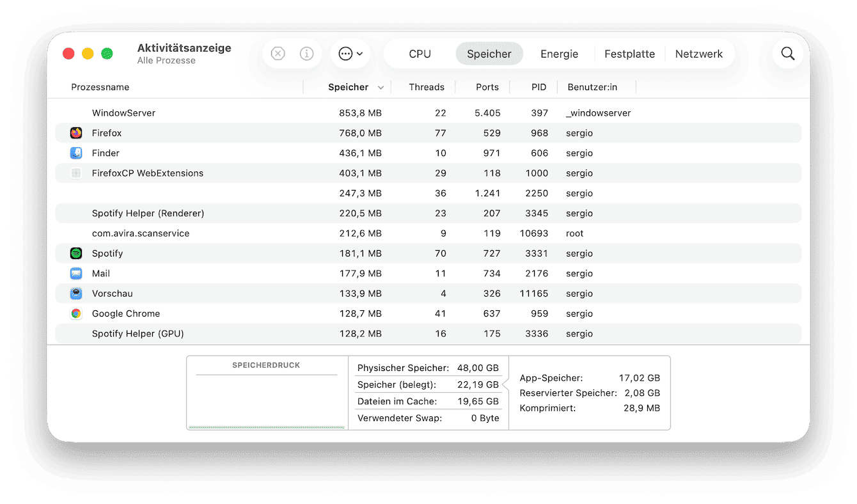Viewport: 857px width, 504px height.
Task: Click the Finder icon in the process list
Action: tap(76, 153)
